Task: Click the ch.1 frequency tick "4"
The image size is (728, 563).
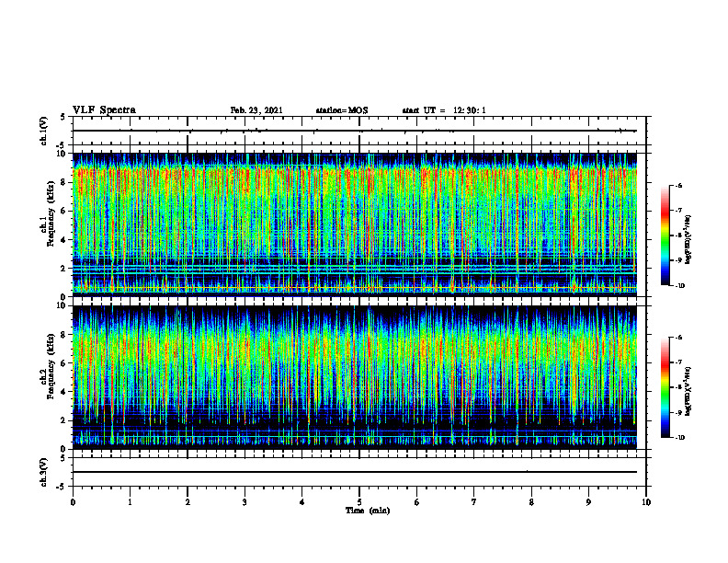Action: click(x=64, y=240)
